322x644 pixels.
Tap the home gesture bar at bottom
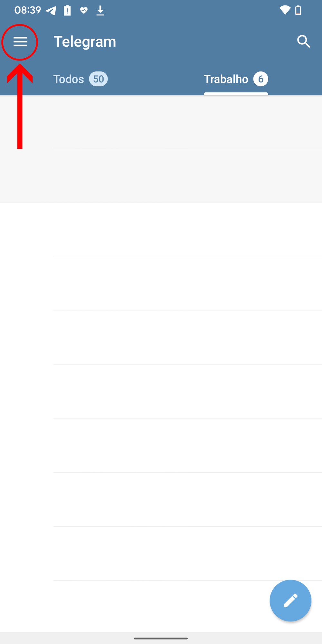pyautogui.click(x=161, y=638)
